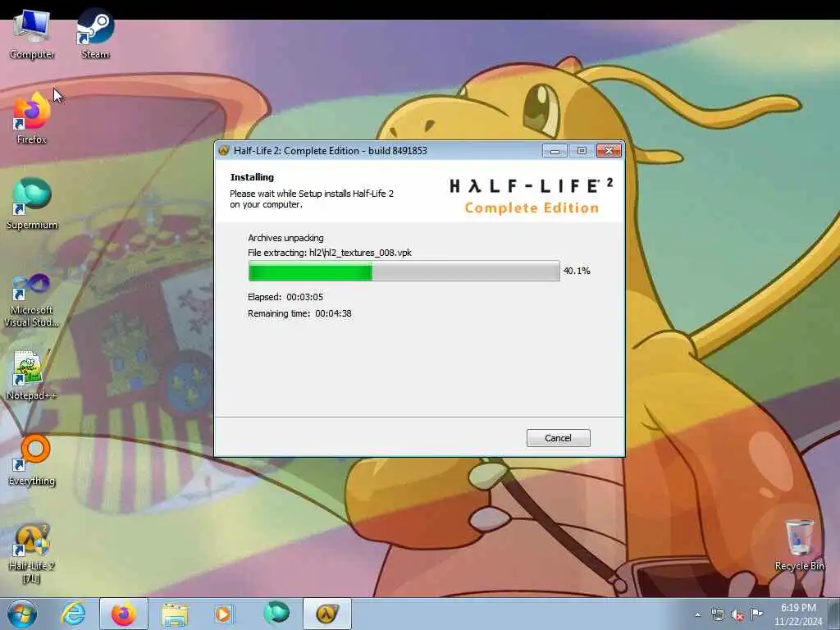Switch to Firefox in the taskbar
This screenshot has width=840, height=630.
click(124, 614)
